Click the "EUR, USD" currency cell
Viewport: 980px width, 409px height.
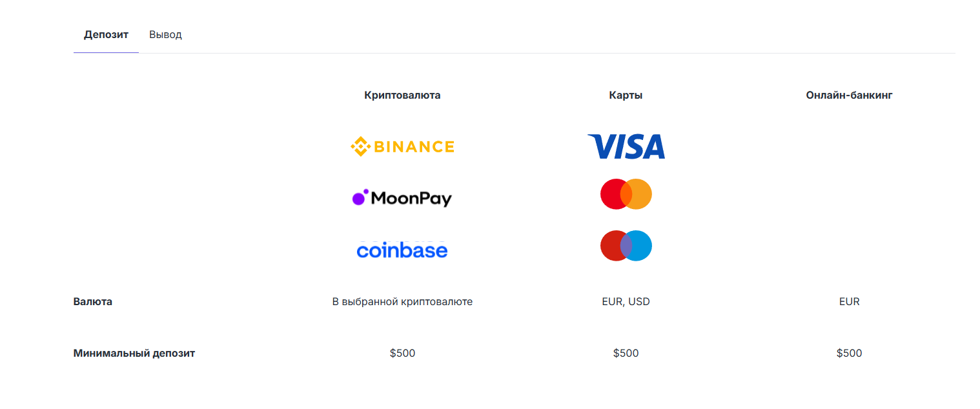626,301
